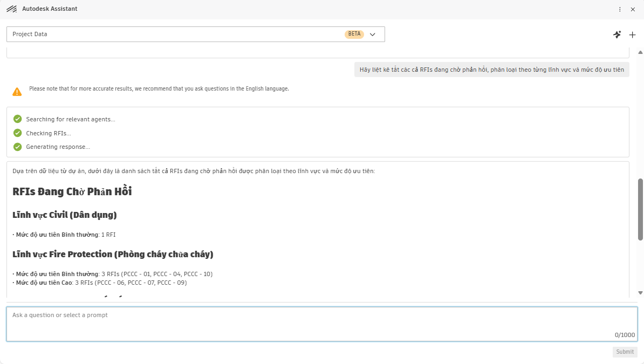Focus the Ask a question input field
The height and width of the screenshot is (364, 644).
tap(322, 324)
